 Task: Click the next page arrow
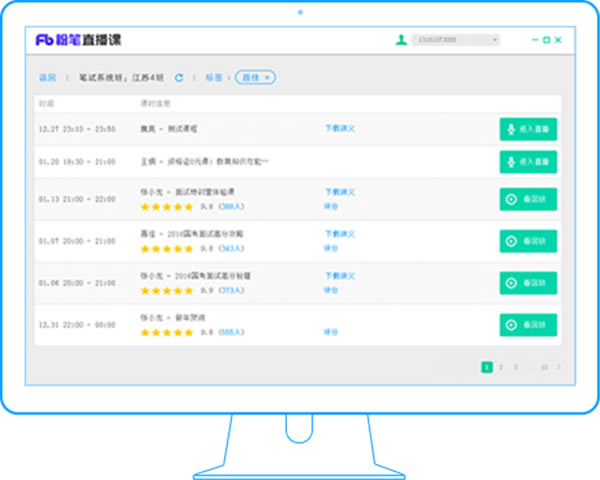click(559, 367)
